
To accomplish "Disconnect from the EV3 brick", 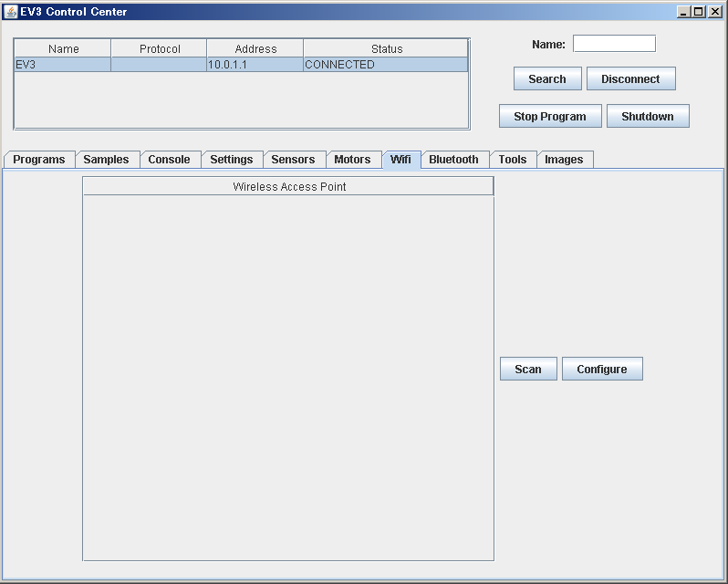I will tap(631, 78).
